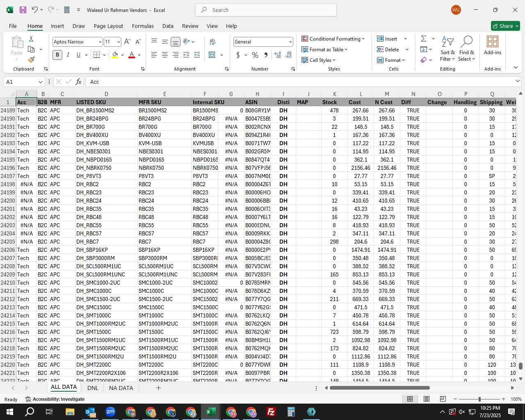Click the Center text alignment icon
The width and height of the screenshot is (525, 420).
pos(165,55)
